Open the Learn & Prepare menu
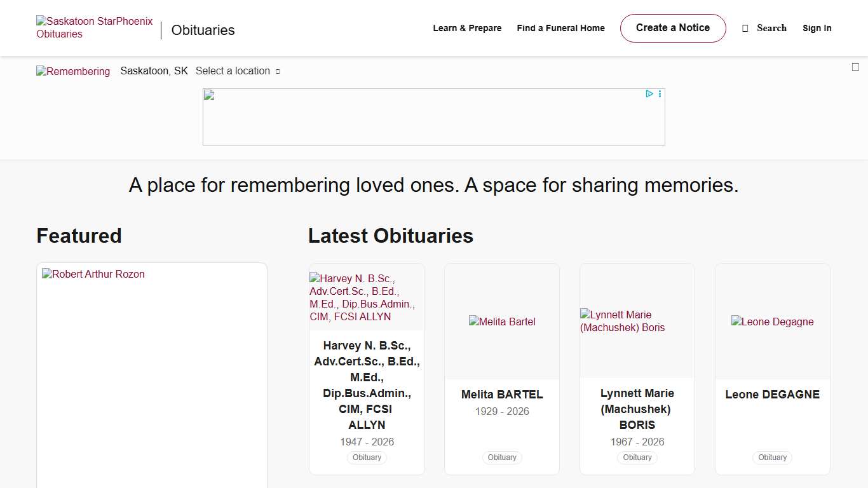Screen dimensions: 868x488 (x=467, y=28)
